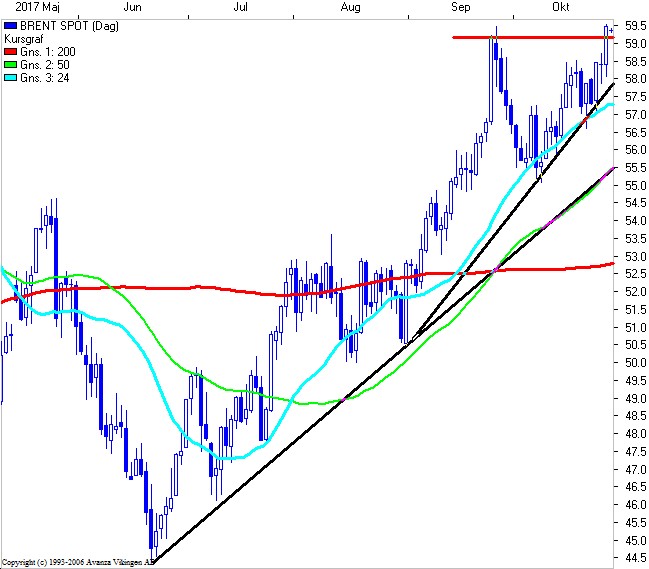Click the cyan Gns. 3 legend swatch
This screenshot has width=649, height=569.
coord(10,78)
